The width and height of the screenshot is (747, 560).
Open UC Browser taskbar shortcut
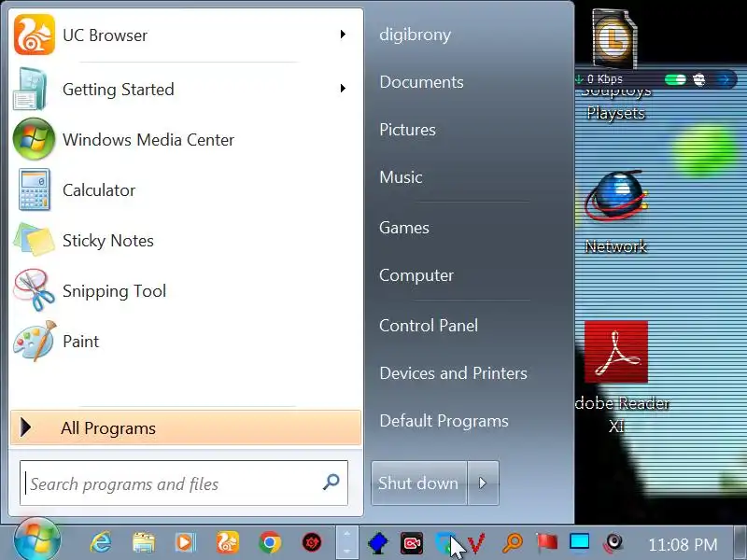pyautogui.click(x=228, y=542)
